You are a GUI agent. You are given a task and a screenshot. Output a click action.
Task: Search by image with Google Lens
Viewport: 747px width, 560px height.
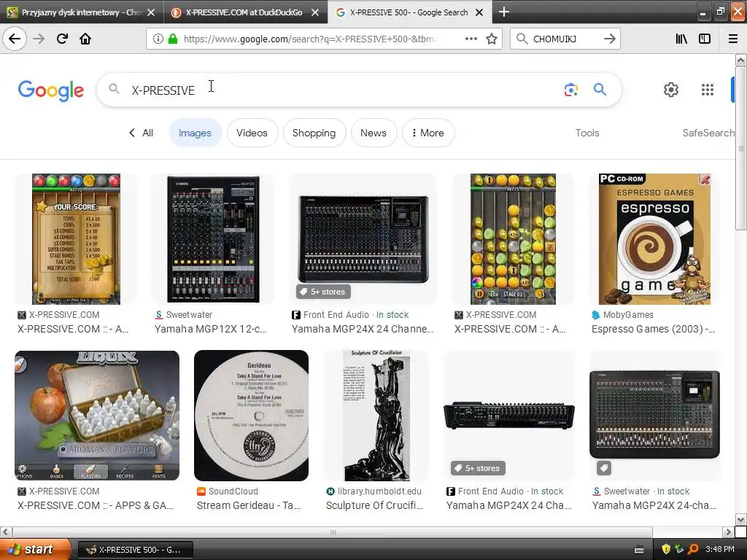pos(570,90)
